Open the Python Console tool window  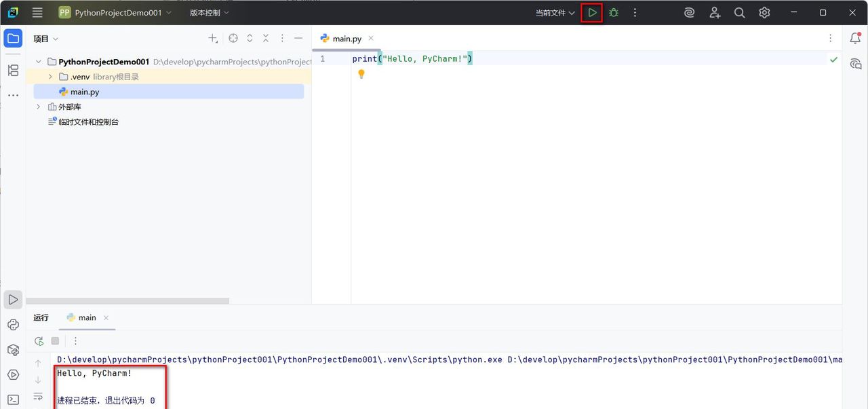click(x=13, y=325)
